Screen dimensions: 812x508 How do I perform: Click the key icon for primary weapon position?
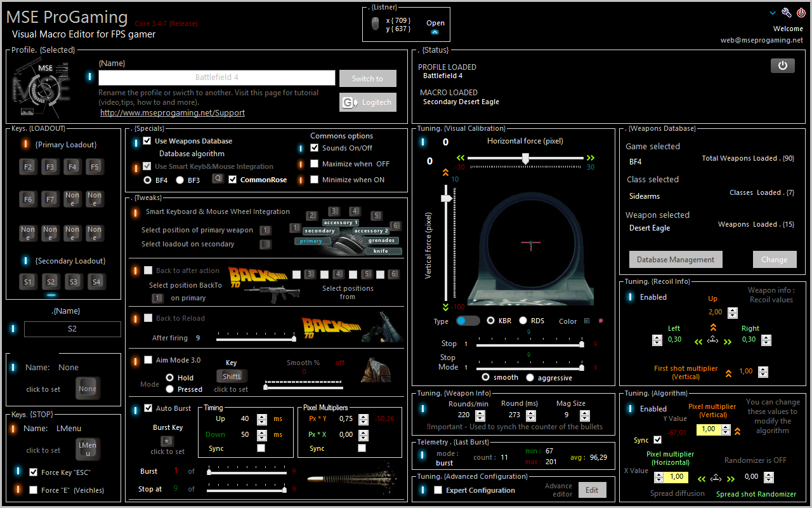coord(265,230)
